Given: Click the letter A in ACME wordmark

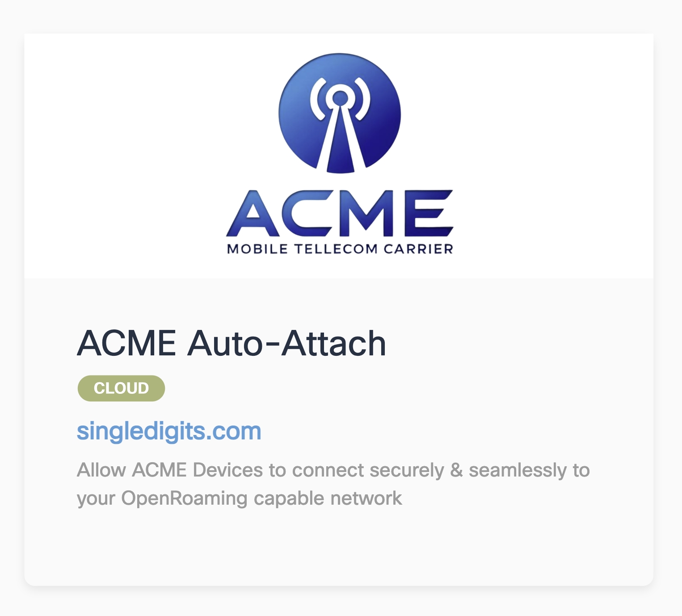Looking at the screenshot, I should [x=253, y=213].
